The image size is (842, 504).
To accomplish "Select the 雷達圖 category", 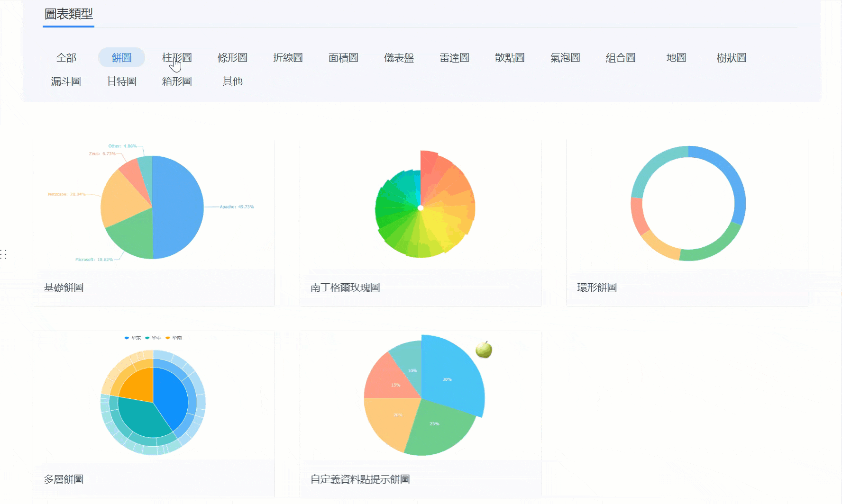I will pos(454,57).
